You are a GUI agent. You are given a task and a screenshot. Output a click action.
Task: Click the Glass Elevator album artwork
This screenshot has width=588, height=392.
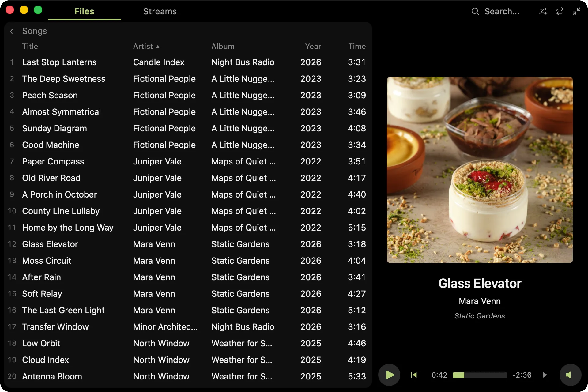pos(480,170)
